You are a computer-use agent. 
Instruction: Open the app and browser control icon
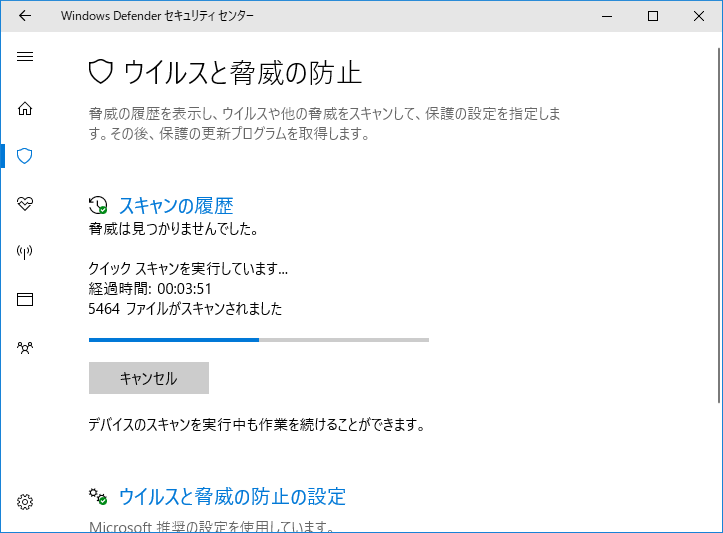[25, 299]
